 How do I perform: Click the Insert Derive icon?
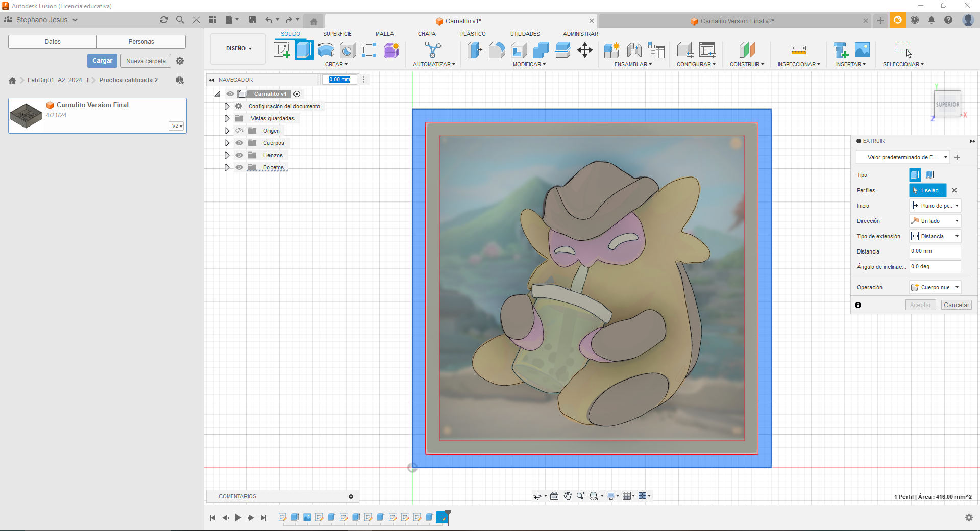(x=840, y=50)
